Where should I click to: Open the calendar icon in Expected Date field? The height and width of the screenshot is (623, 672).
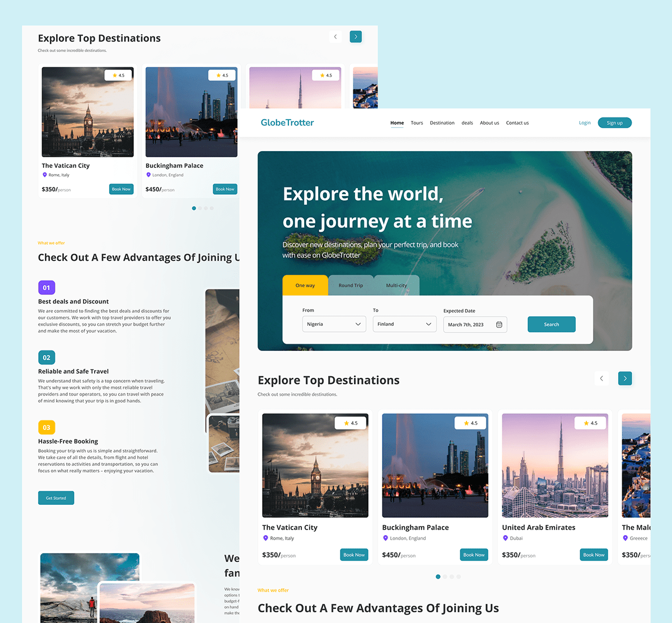click(x=498, y=324)
